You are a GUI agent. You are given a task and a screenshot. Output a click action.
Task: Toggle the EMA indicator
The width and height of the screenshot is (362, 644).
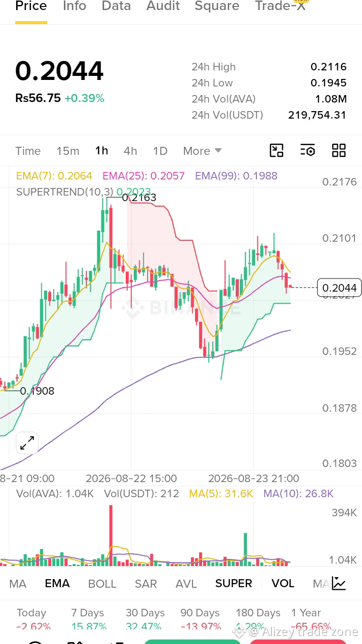[x=57, y=584]
